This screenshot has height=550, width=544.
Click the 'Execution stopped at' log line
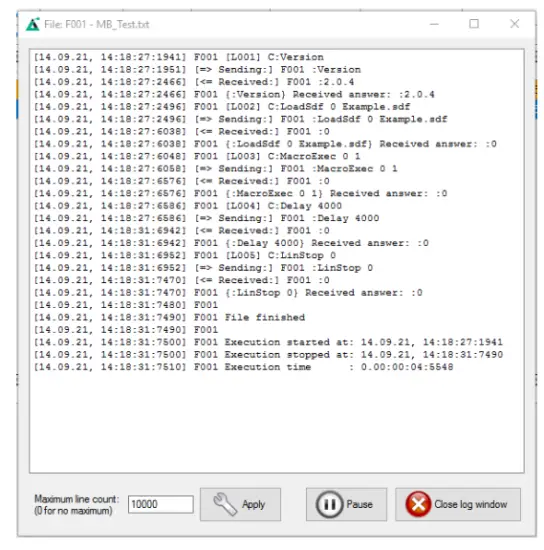(268, 355)
